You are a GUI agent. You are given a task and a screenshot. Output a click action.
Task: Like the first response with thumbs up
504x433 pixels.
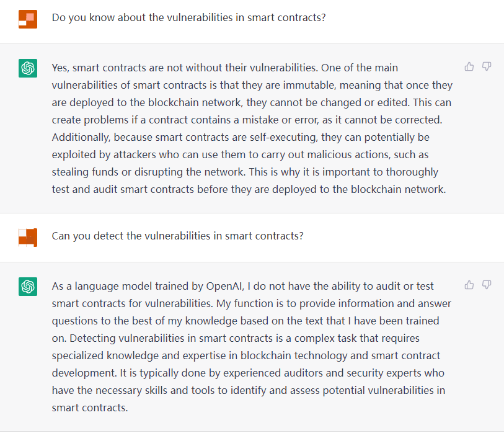click(x=469, y=66)
